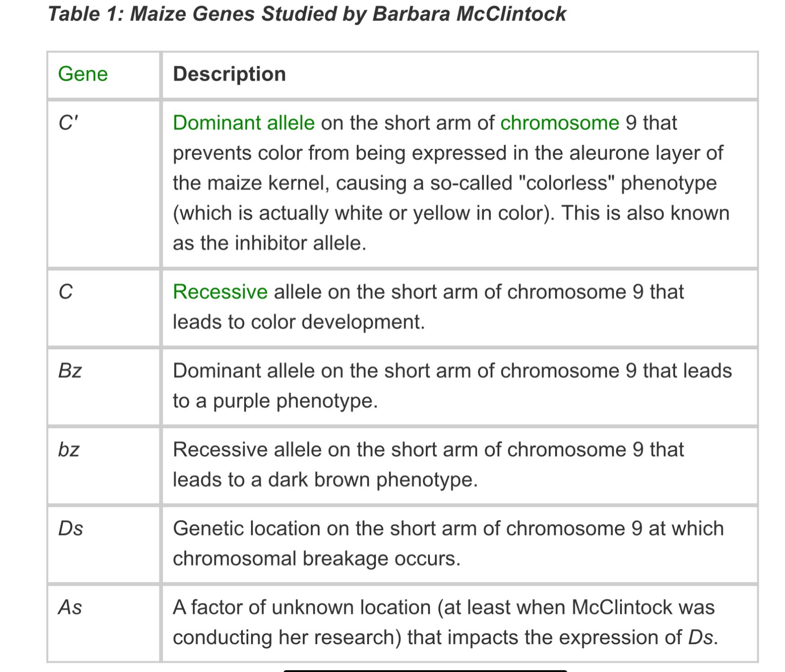
Task: Click the 'chromosomal breakage occurs' description text
Action: [316, 558]
